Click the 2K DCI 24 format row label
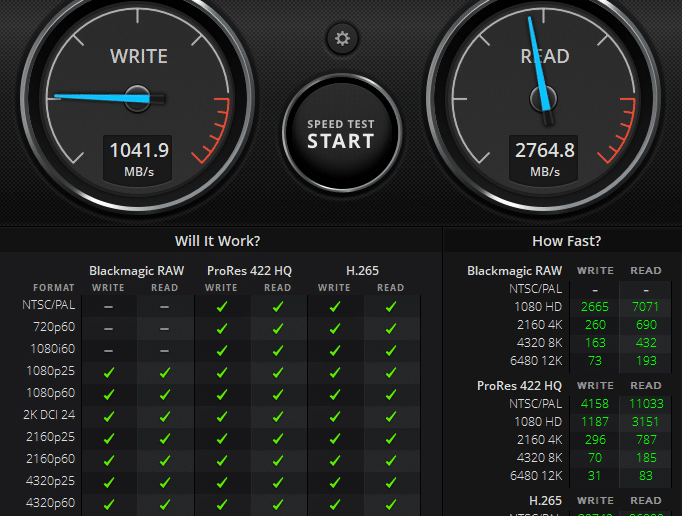 (49, 415)
